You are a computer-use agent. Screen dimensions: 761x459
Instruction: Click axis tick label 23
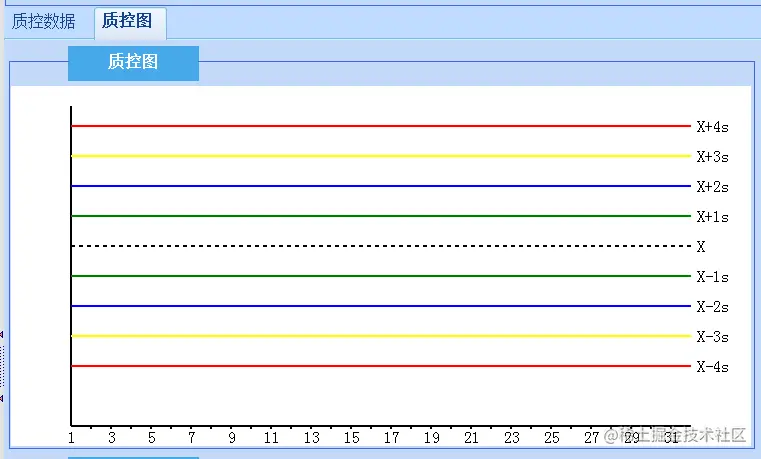512,438
